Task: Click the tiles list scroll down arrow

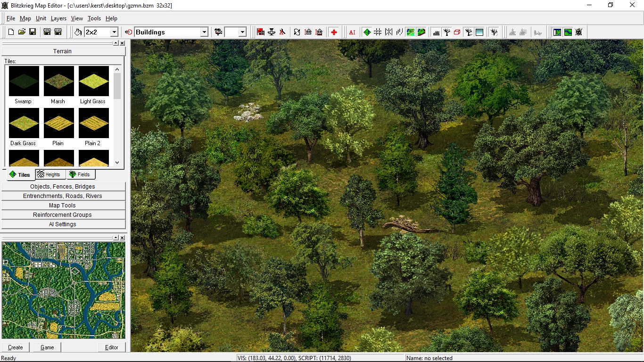Action: click(x=117, y=163)
